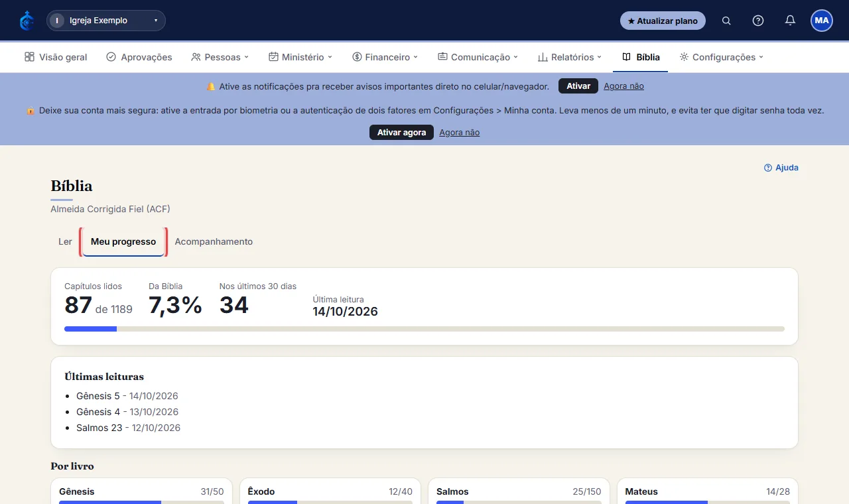
Task: Open Visão geral dashboard icon
Action: click(x=29, y=57)
